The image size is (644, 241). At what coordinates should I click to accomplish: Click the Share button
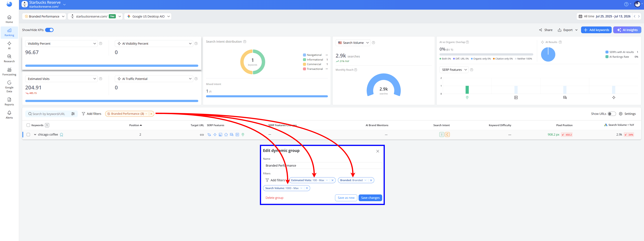(546, 30)
